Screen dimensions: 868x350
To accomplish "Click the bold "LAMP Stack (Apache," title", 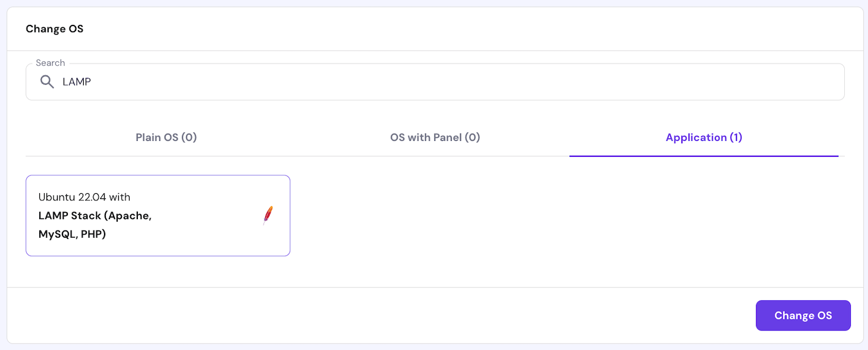I will [95, 216].
